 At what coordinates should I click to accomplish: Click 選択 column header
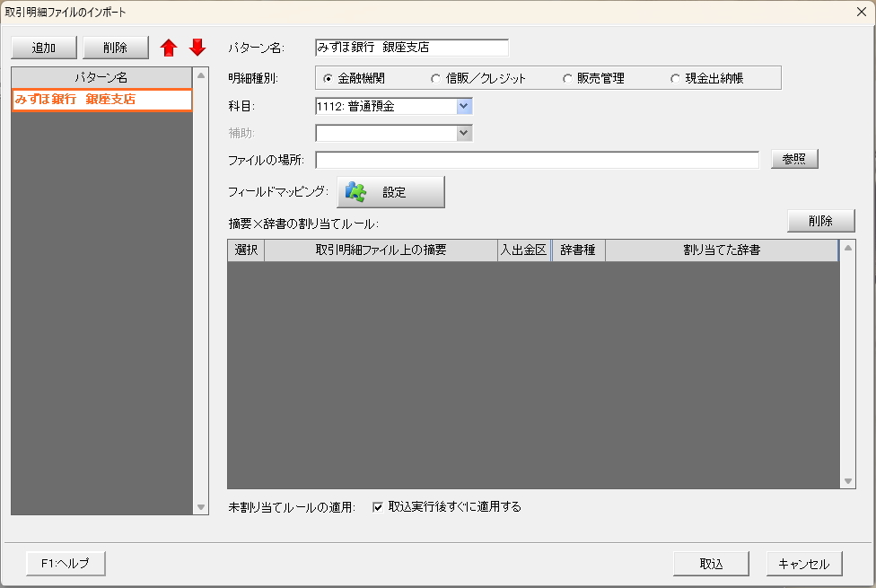pyautogui.click(x=246, y=250)
